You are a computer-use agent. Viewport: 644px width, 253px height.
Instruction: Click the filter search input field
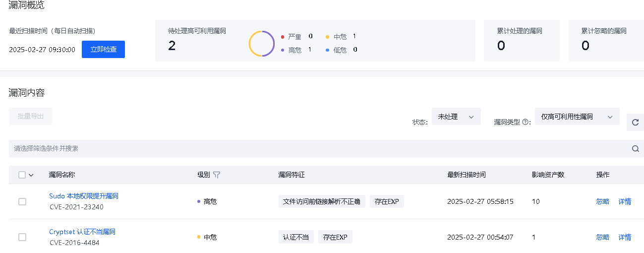[x=317, y=148]
